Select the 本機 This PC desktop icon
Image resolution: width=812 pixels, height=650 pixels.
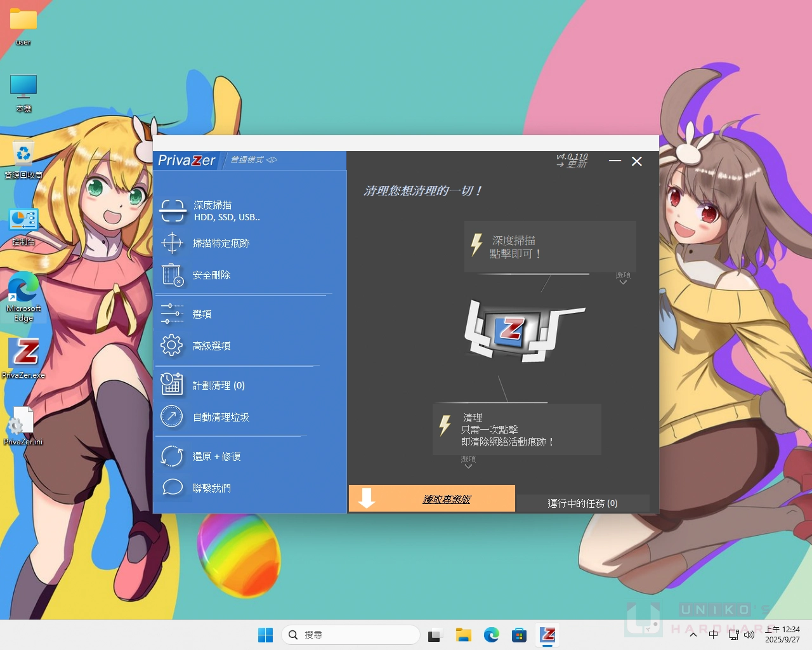(23, 93)
